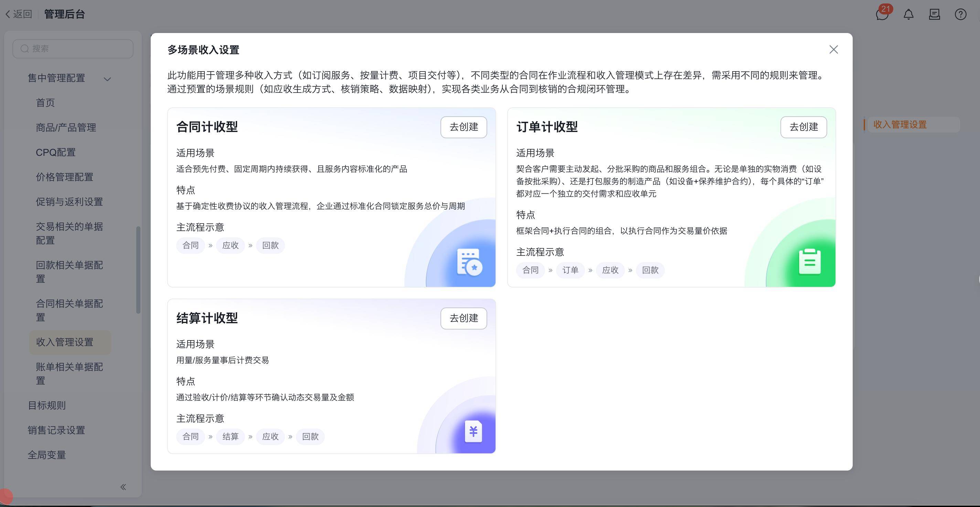Open the task list icon in header
This screenshot has height=507, width=980.
[934, 14]
